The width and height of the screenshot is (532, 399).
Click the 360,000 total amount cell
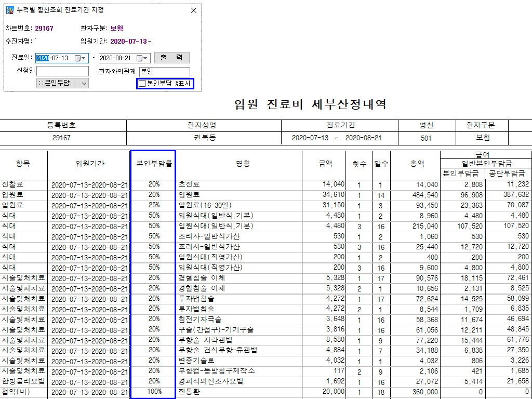pos(424,392)
